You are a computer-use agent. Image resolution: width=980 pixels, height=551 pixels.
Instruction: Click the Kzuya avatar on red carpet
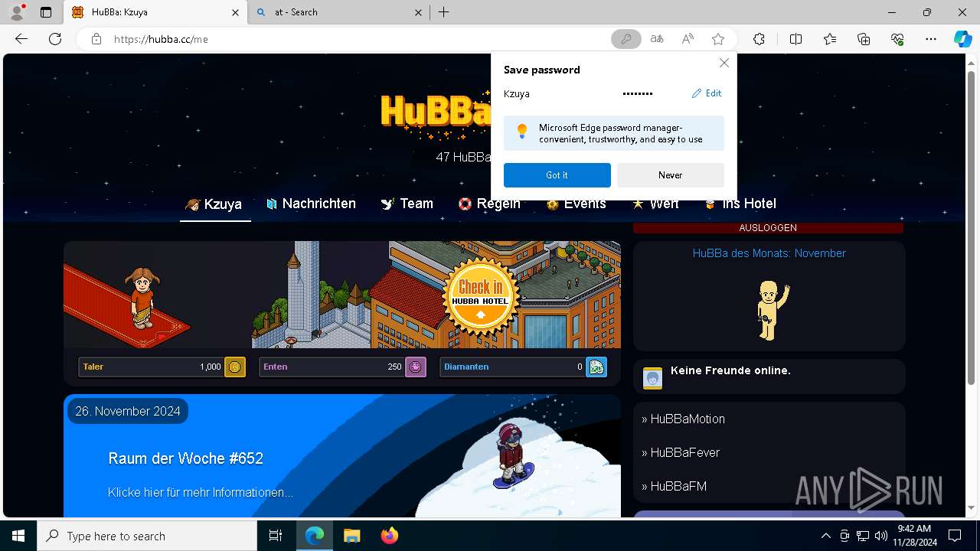coord(142,298)
